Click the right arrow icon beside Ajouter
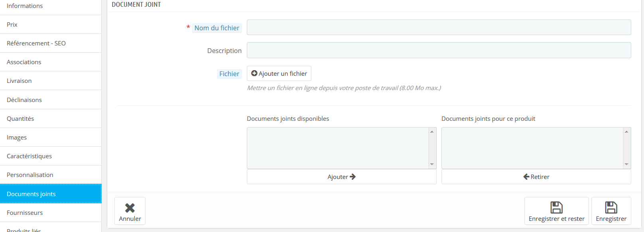Viewport: 644px width, 232px height. pyautogui.click(x=353, y=177)
